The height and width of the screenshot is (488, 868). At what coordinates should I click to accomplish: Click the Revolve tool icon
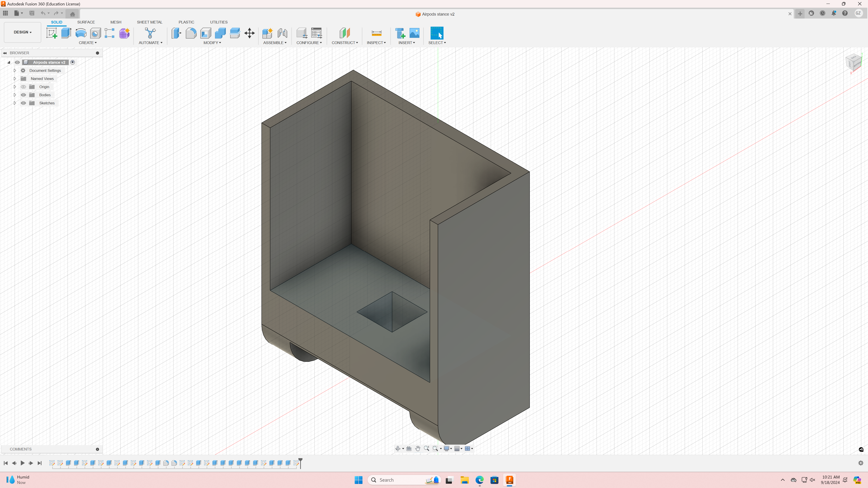coord(81,33)
